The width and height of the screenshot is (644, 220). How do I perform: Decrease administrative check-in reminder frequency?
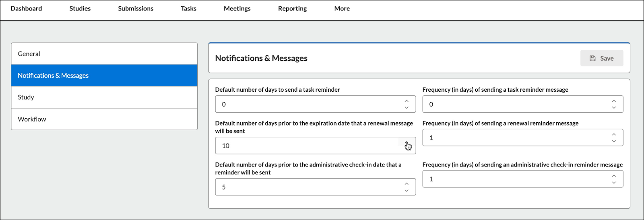coord(614,182)
